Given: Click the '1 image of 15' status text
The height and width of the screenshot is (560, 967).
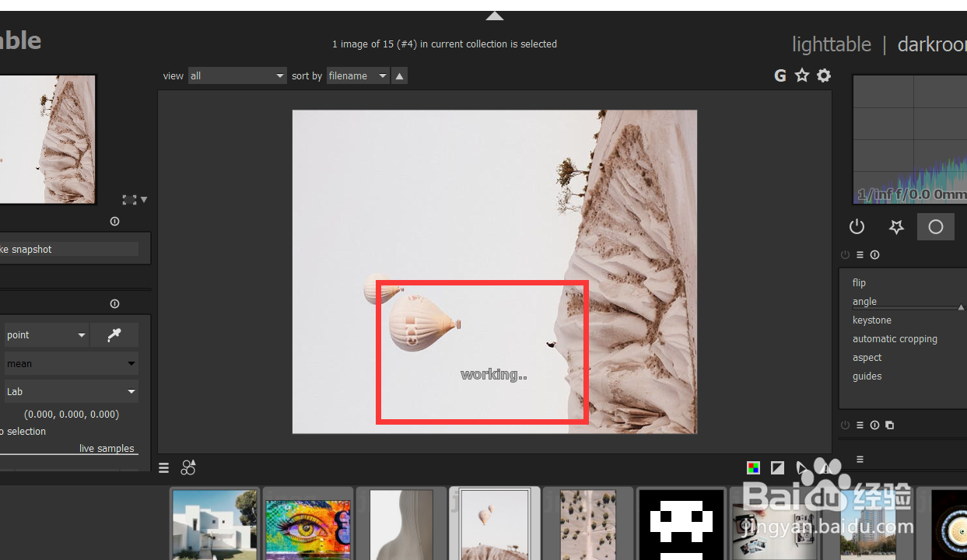Looking at the screenshot, I should 444,44.
